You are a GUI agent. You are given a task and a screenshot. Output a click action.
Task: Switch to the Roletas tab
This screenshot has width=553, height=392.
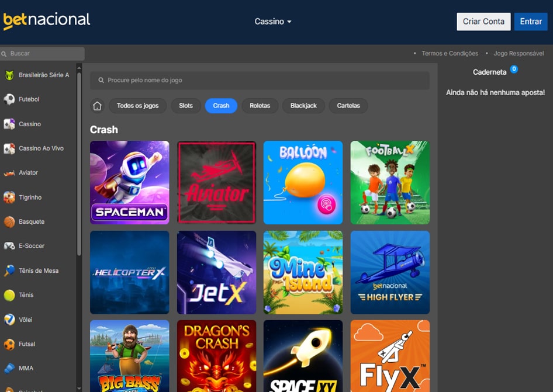click(260, 106)
